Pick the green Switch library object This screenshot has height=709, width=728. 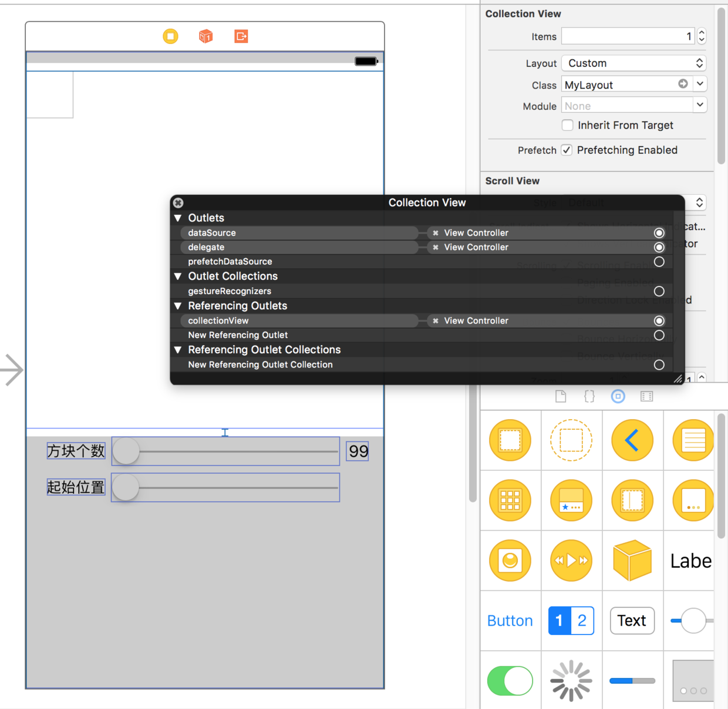(x=510, y=681)
